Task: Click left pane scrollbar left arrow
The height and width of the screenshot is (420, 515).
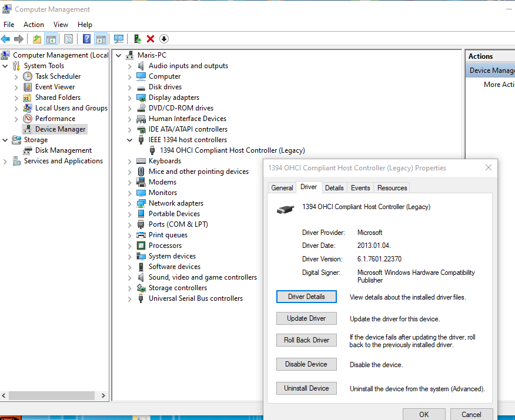Action: click(4, 396)
